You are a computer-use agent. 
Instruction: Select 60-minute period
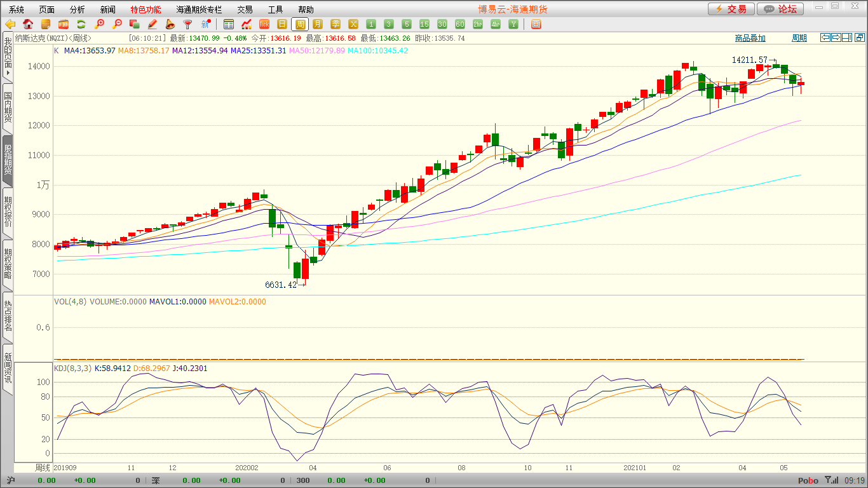[460, 24]
